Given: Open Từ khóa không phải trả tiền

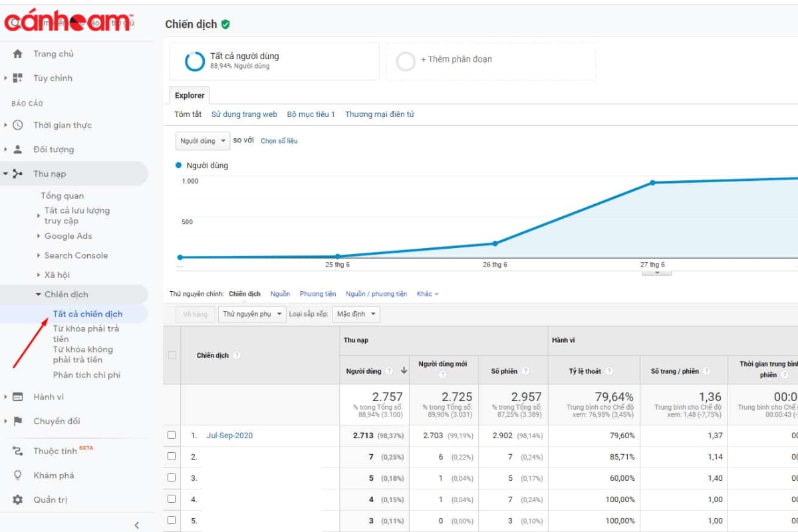Looking at the screenshot, I should (x=83, y=354).
